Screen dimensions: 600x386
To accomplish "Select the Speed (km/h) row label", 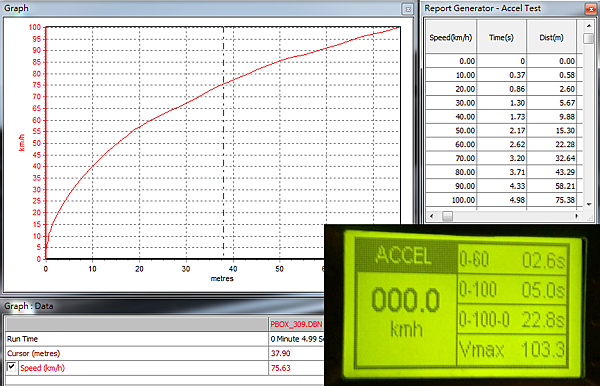I will click(42, 368).
